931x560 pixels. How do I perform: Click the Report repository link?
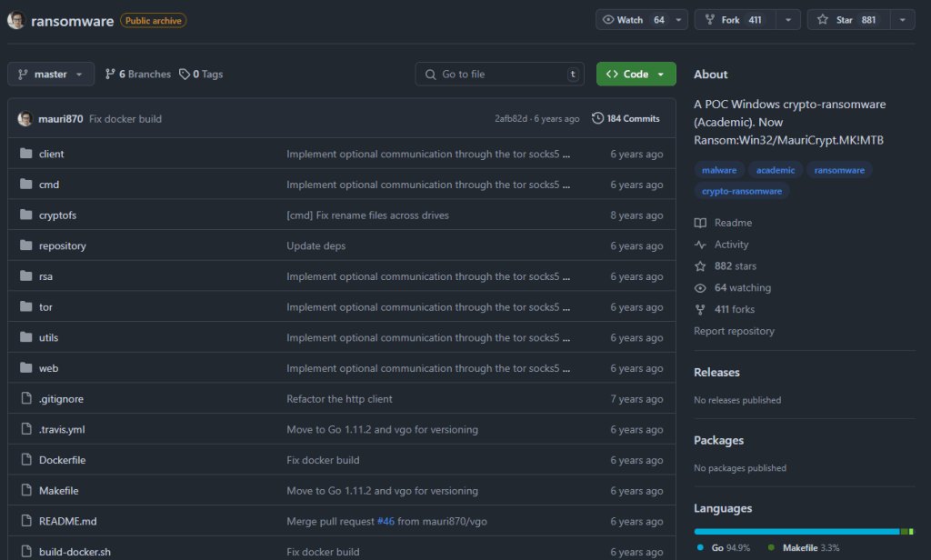click(x=734, y=331)
